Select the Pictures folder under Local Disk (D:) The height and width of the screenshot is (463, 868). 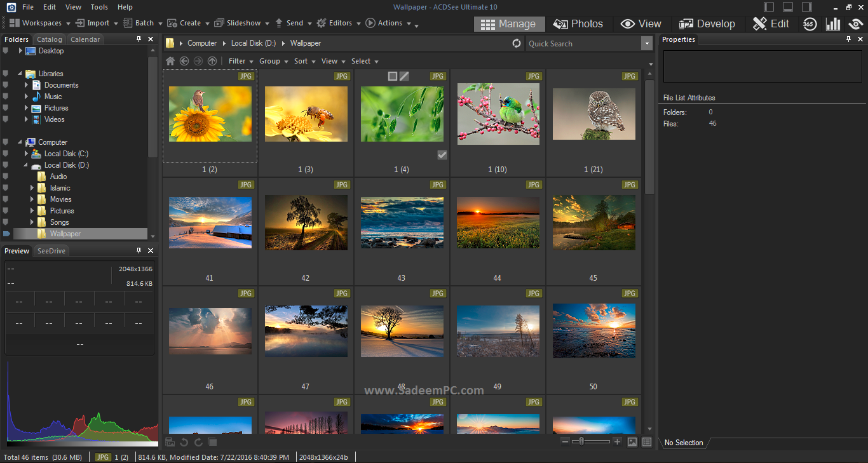(62, 211)
